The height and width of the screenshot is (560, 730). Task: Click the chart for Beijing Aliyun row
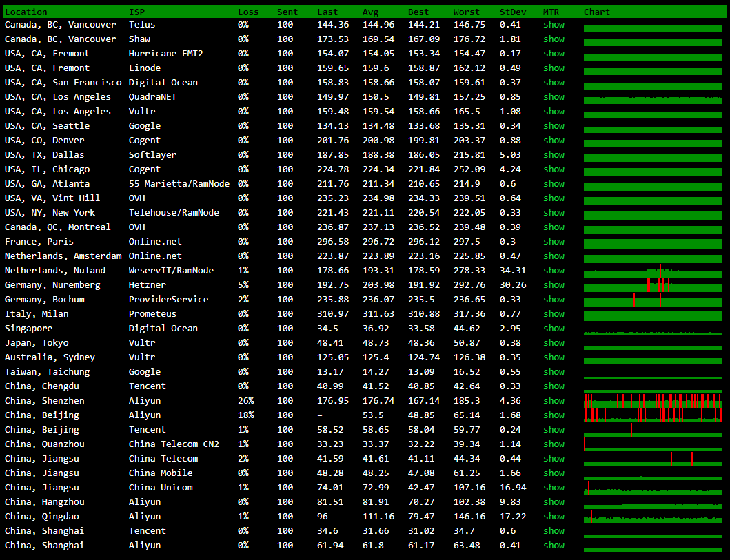(x=652, y=415)
